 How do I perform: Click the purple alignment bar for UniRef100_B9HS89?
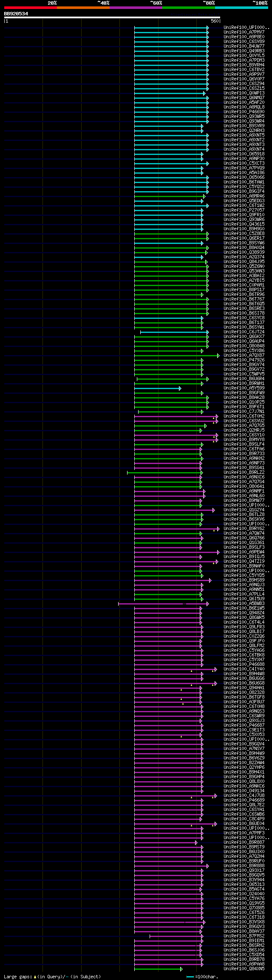(x=173, y=580)
